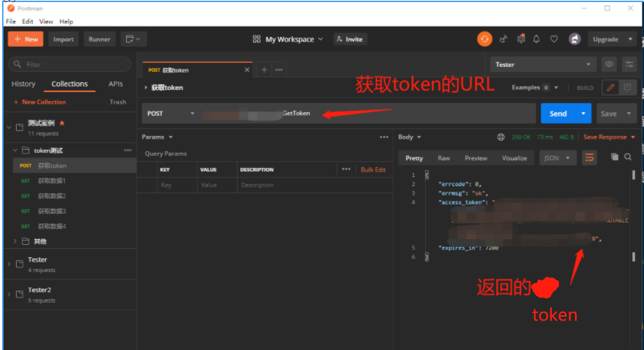Image resolution: width=644 pixels, height=350 pixels.
Task: Open the Runner
Action: [x=100, y=39]
